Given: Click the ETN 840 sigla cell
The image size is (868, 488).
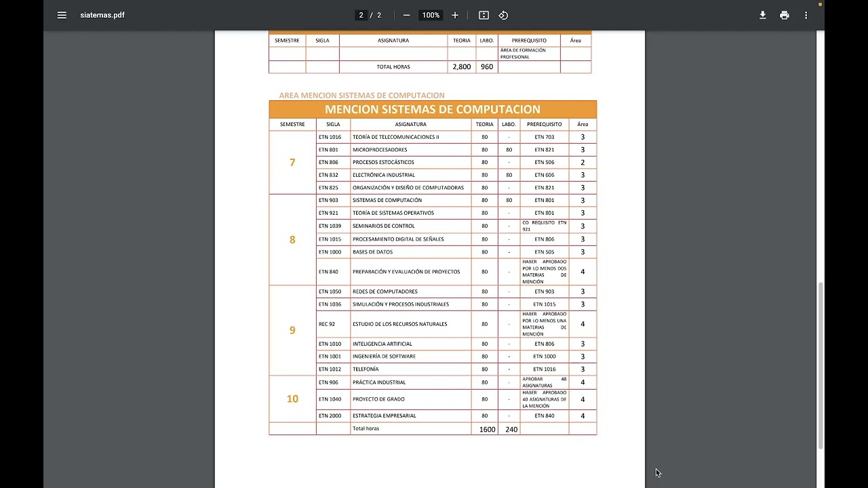Looking at the screenshot, I should click(333, 272).
